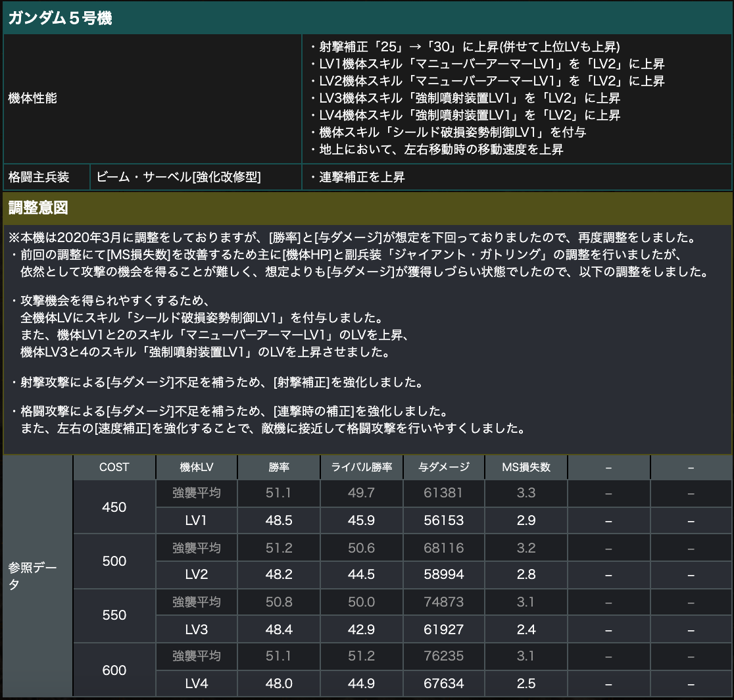
Task: Click LV1機体スキル マニューバーアーマー line
Action: [487, 64]
